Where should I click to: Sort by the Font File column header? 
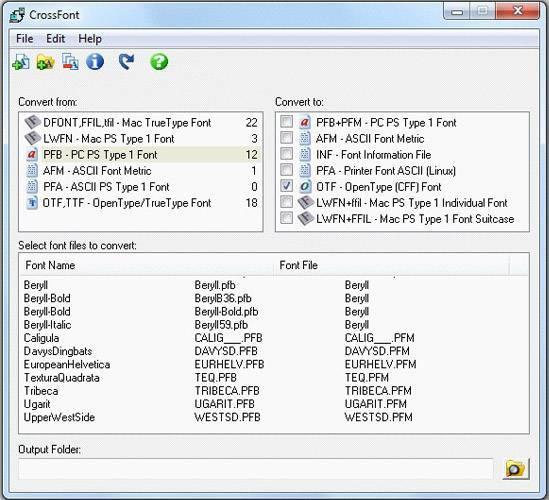tap(391, 265)
